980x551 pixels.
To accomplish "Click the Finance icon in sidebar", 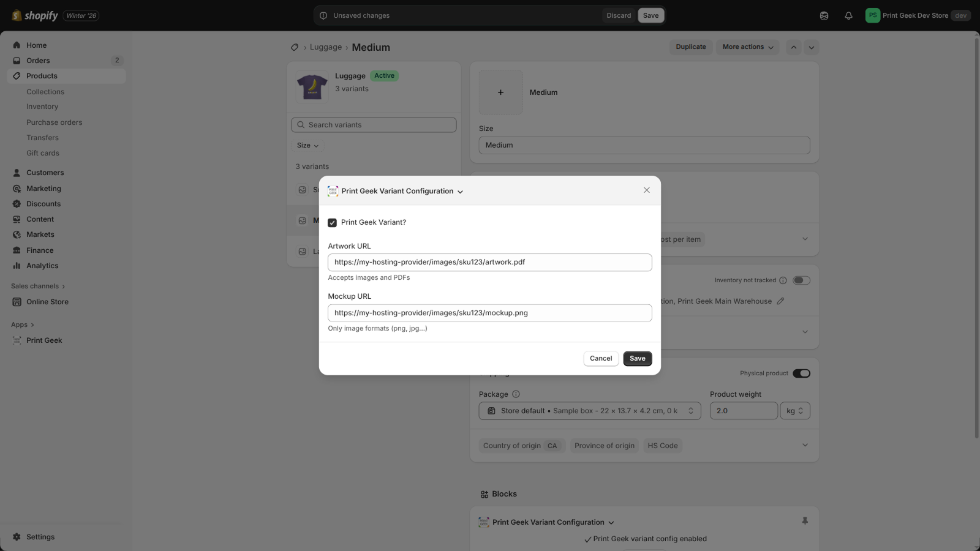I will pos(17,250).
